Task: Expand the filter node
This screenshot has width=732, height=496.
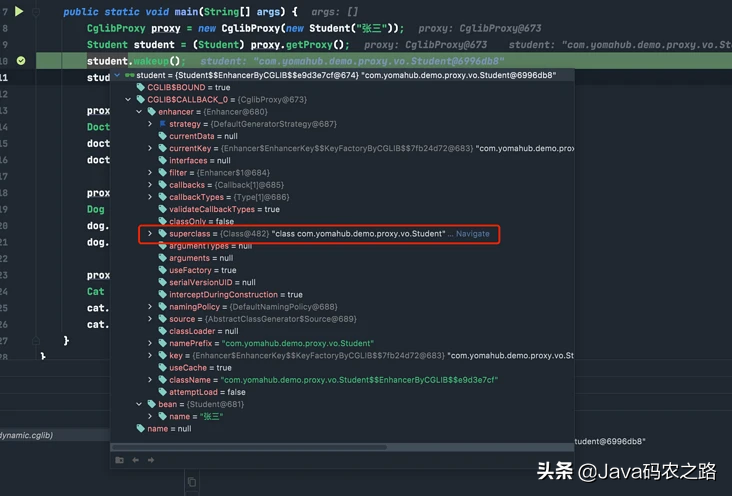Action: click(150, 172)
